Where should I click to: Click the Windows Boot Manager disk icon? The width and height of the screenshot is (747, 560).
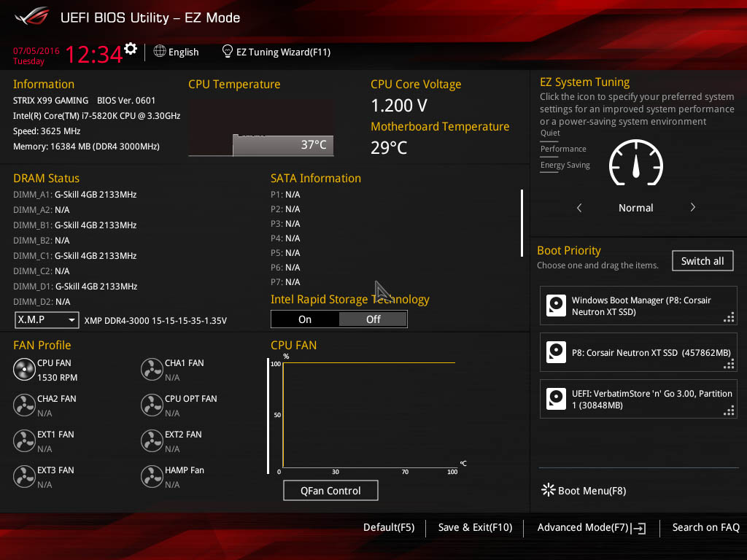556,306
